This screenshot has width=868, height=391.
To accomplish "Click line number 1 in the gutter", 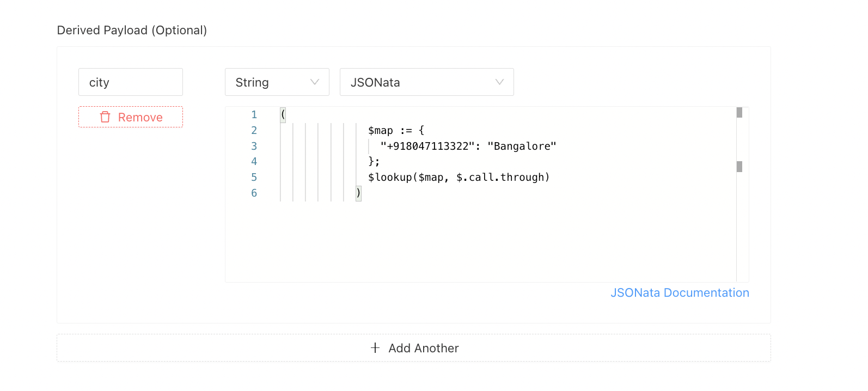I will tap(254, 115).
